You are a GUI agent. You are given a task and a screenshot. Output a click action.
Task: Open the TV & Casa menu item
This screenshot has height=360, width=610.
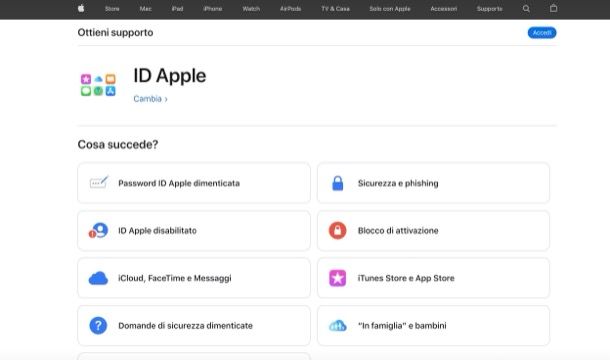click(x=335, y=9)
